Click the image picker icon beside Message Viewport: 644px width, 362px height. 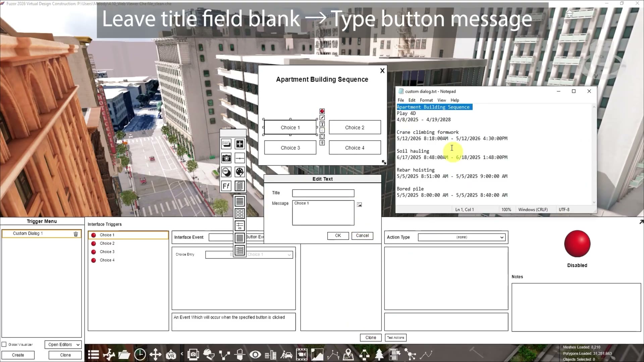pyautogui.click(x=359, y=204)
